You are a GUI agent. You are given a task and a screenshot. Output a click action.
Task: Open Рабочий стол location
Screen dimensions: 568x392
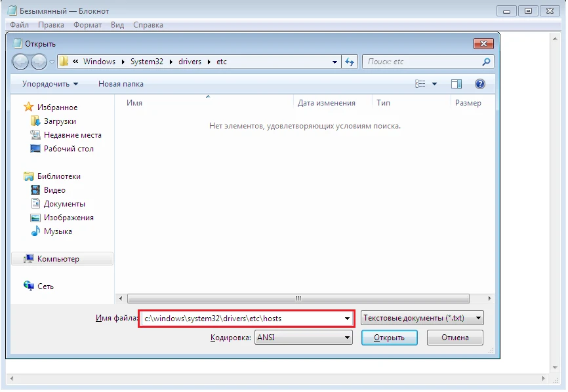click(x=68, y=149)
